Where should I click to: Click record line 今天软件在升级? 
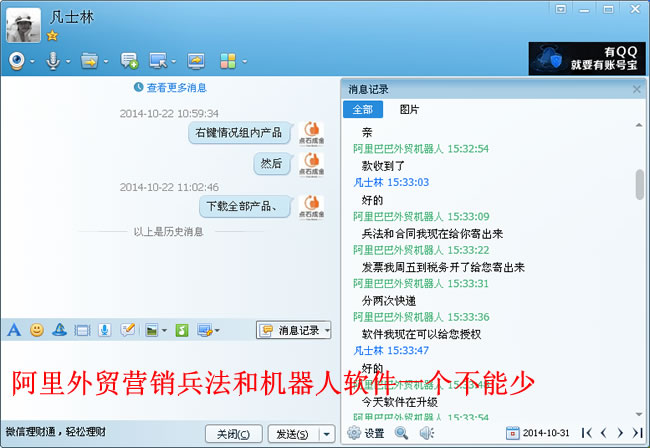coord(400,402)
